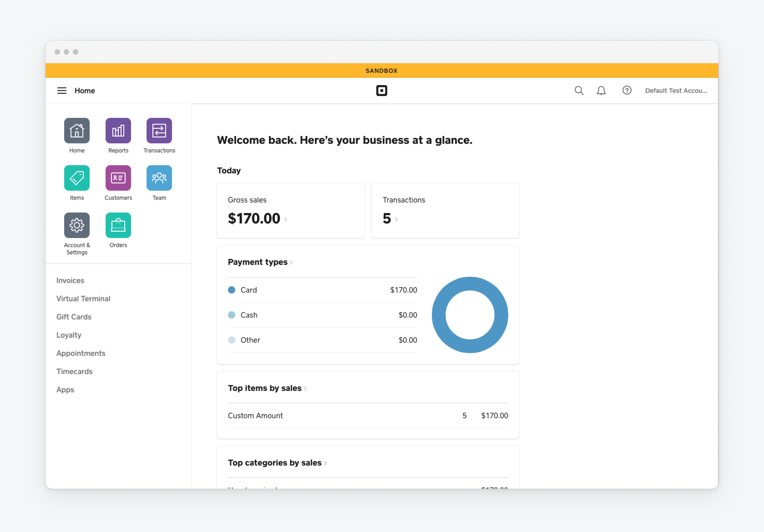Viewport: 764px width, 532px height.
Task: Open the help question mark icon
Action: click(x=627, y=91)
